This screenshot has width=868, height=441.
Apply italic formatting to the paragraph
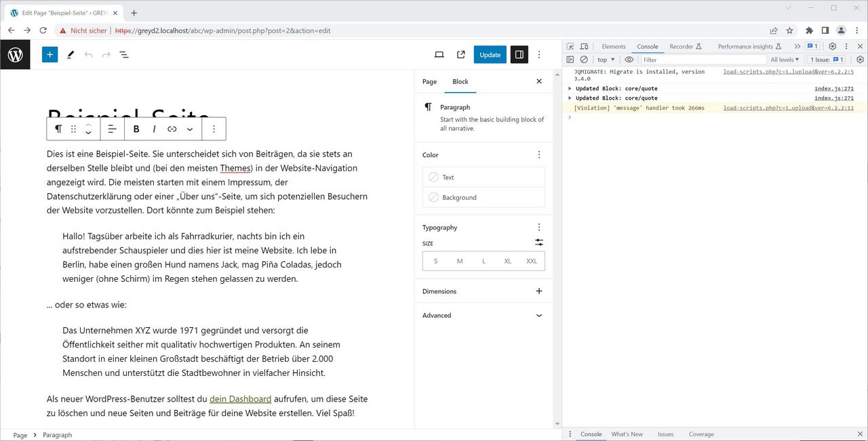(x=154, y=129)
